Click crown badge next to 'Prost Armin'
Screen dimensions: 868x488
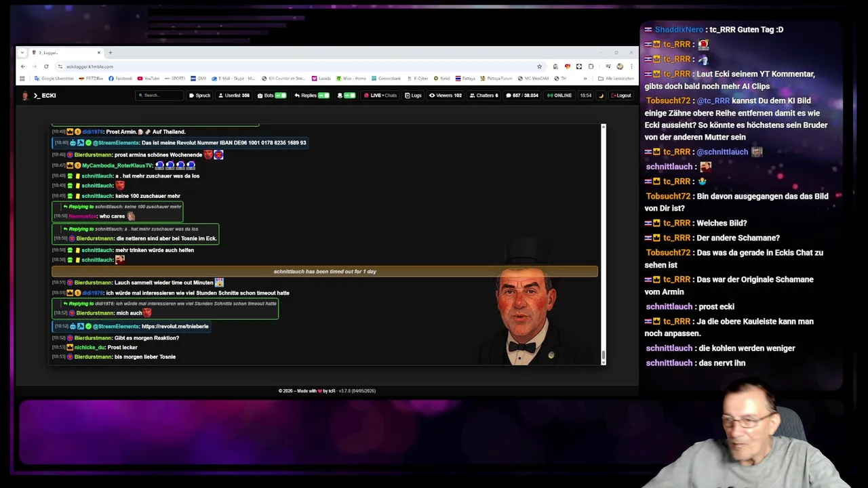[x=70, y=132]
